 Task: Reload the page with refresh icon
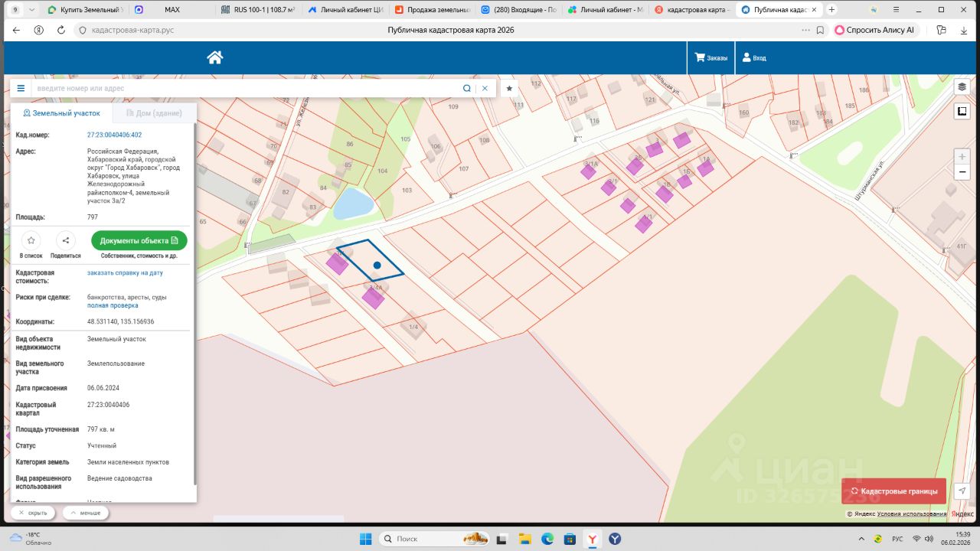(61, 30)
